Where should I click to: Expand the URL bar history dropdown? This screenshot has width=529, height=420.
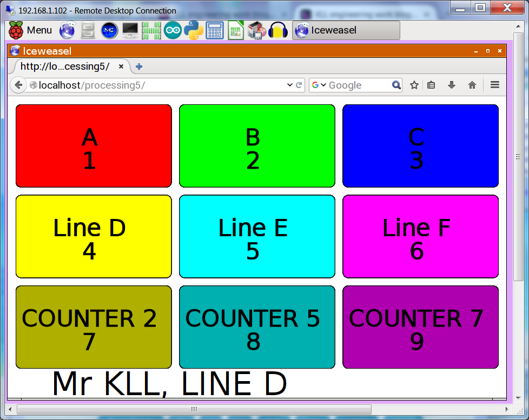pyautogui.click(x=289, y=85)
